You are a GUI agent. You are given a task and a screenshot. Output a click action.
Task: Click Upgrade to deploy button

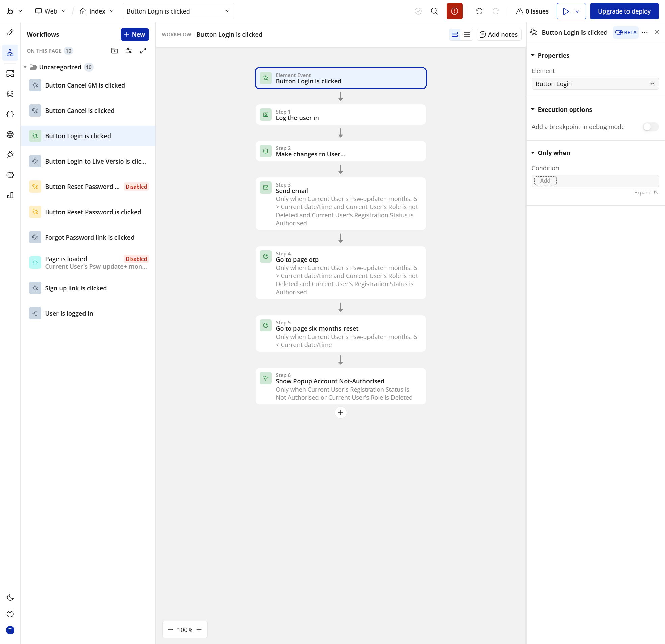click(624, 11)
